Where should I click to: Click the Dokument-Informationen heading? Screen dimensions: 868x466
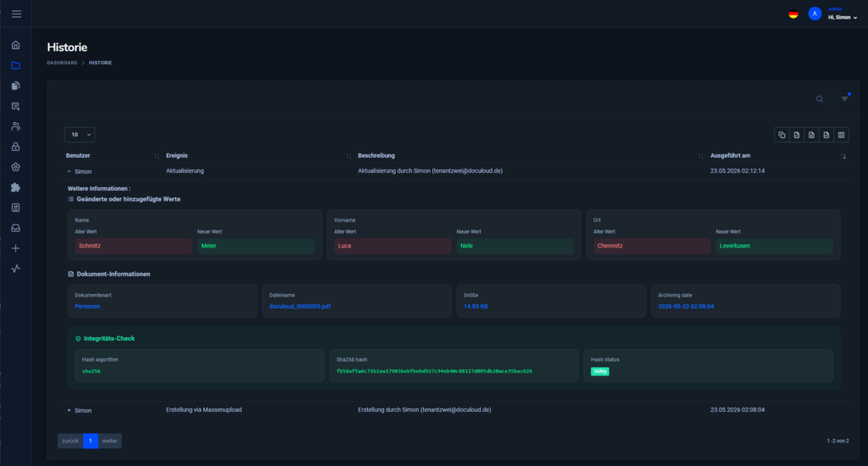[x=113, y=274]
